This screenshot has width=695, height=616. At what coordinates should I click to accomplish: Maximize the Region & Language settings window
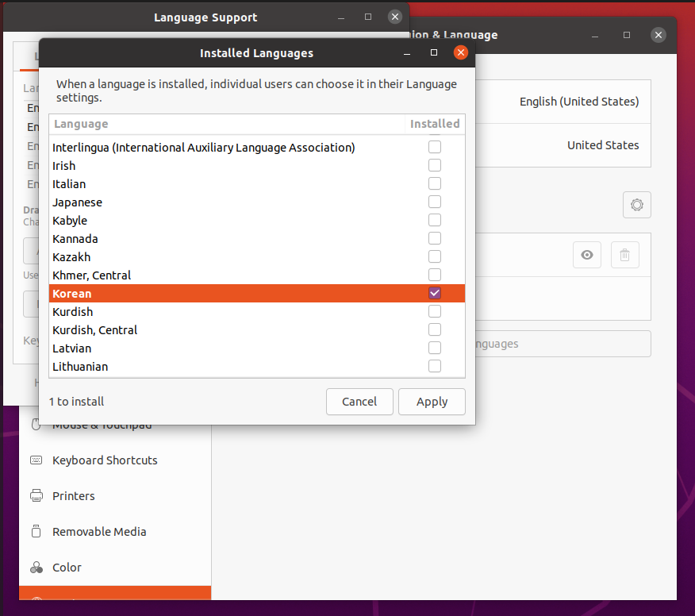pos(626,35)
